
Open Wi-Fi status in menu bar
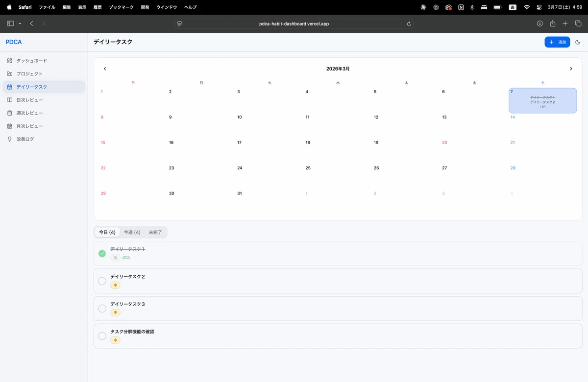[527, 7]
